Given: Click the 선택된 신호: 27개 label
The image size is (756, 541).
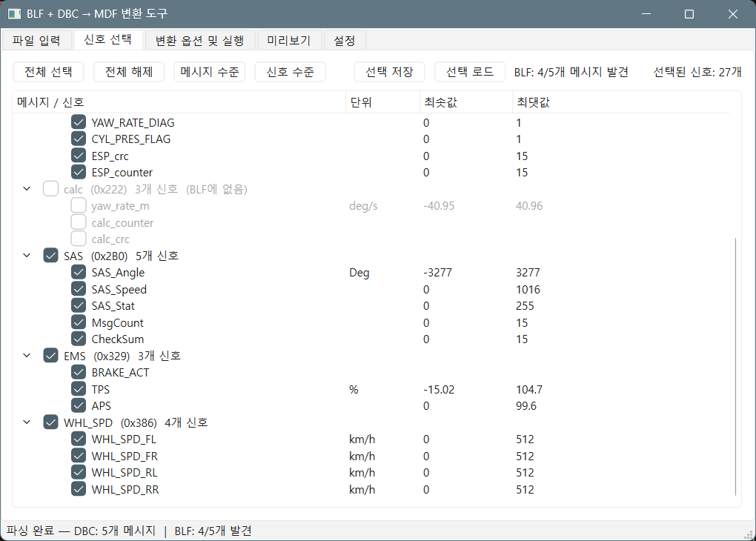Looking at the screenshot, I should tap(697, 72).
